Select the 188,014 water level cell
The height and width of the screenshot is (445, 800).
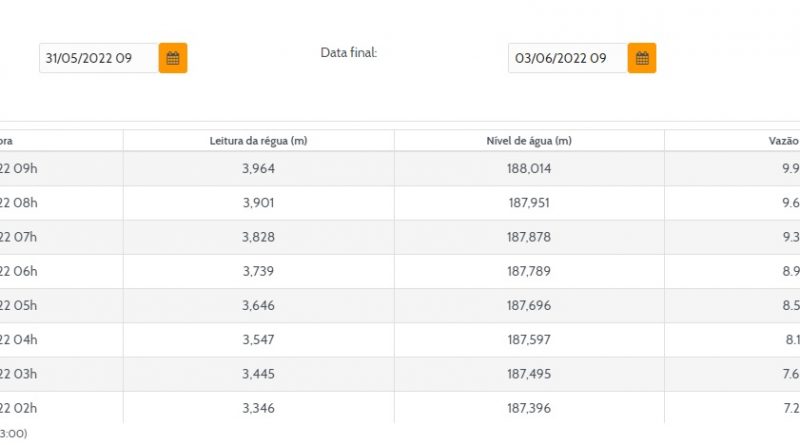point(529,168)
